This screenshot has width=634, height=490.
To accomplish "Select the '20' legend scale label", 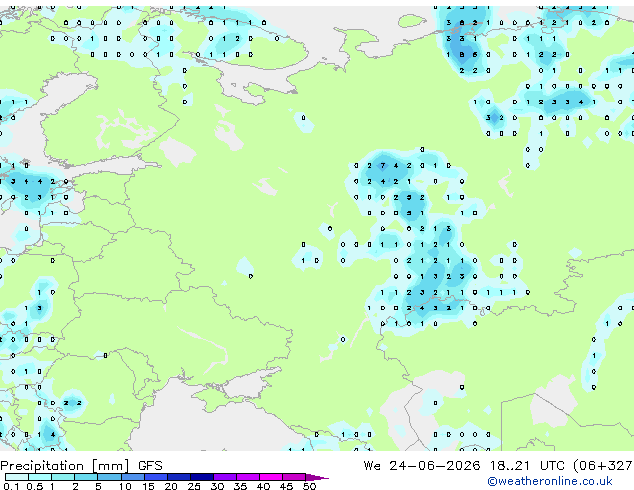I will (171, 486).
